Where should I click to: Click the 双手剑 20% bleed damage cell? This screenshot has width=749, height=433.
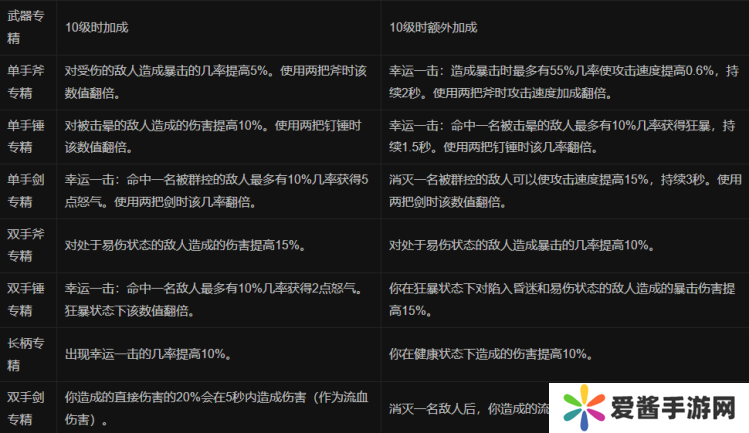click(217, 407)
